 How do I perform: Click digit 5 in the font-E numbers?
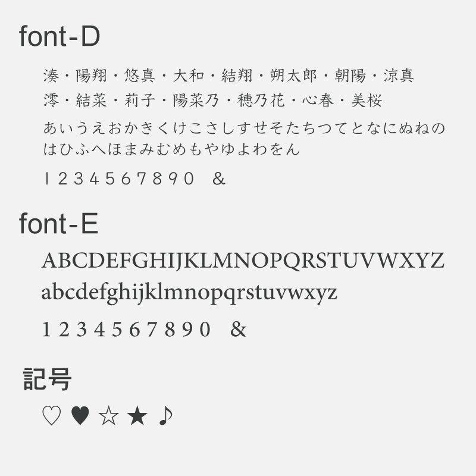pyautogui.click(x=117, y=330)
